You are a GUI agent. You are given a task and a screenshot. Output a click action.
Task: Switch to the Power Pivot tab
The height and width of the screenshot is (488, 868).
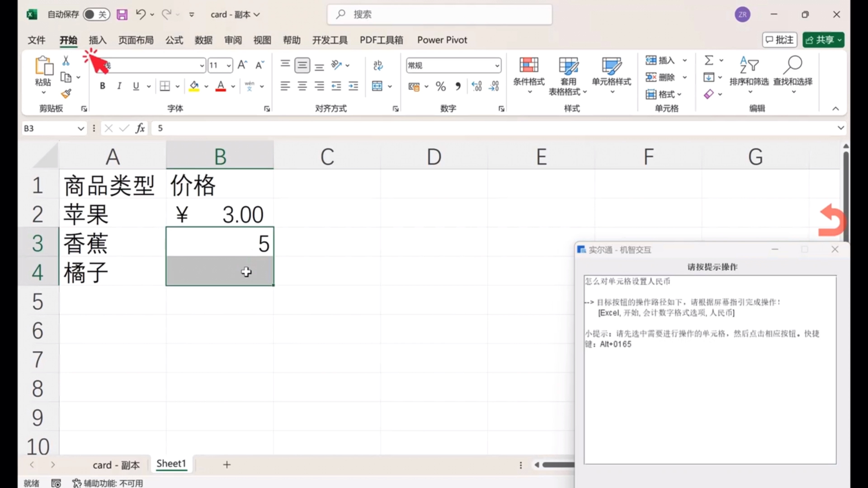pos(442,40)
